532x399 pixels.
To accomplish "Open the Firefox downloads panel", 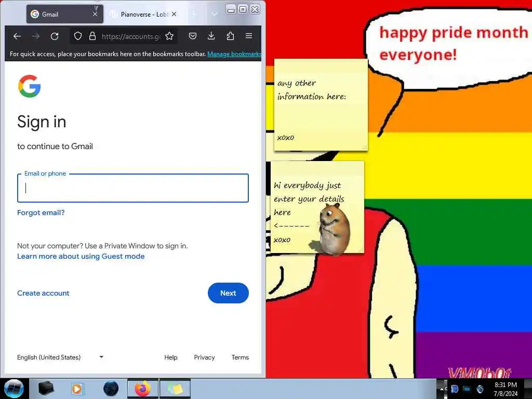I will pos(211,36).
